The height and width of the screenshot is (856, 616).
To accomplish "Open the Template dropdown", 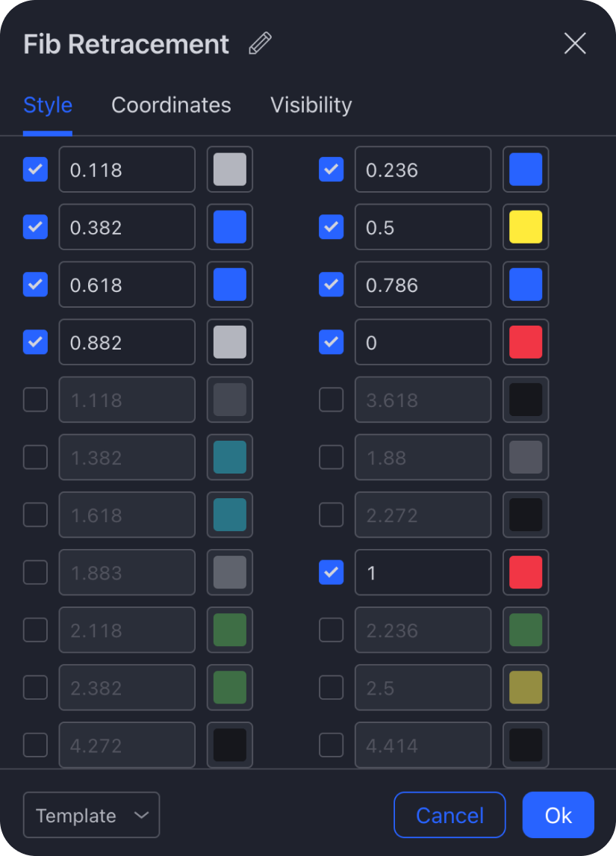I will [91, 815].
